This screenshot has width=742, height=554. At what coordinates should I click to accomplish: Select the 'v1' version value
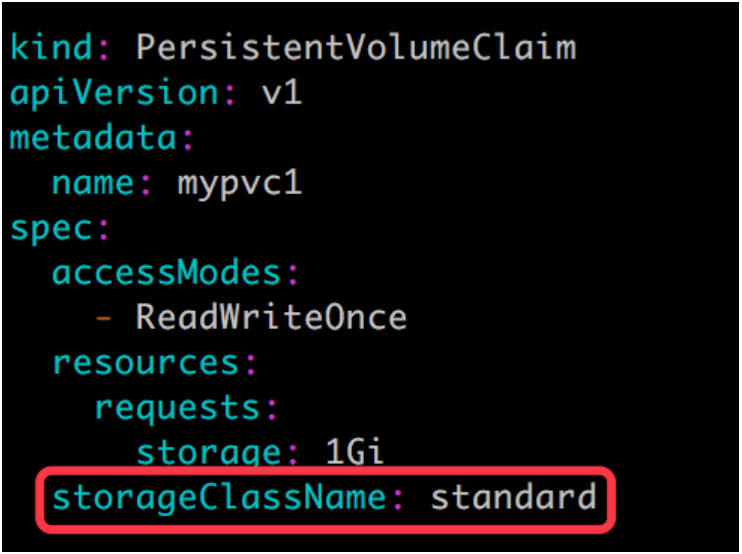pos(280,92)
